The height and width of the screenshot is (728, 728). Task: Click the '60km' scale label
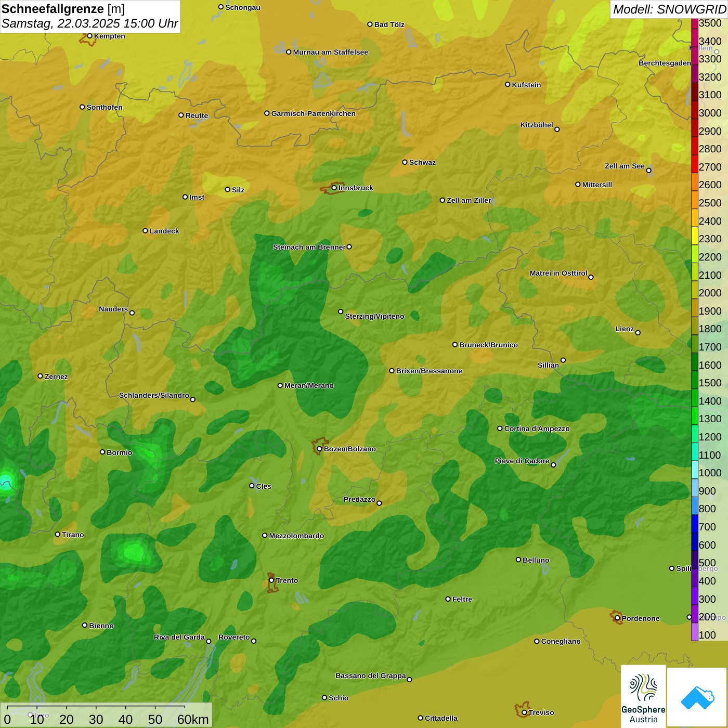pyautogui.click(x=193, y=719)
